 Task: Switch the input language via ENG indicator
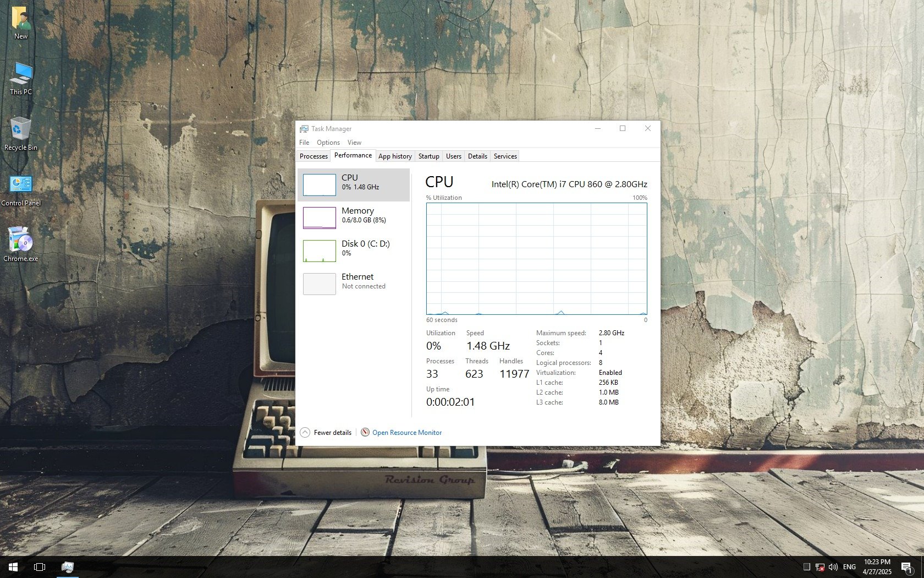click(849, 567)
